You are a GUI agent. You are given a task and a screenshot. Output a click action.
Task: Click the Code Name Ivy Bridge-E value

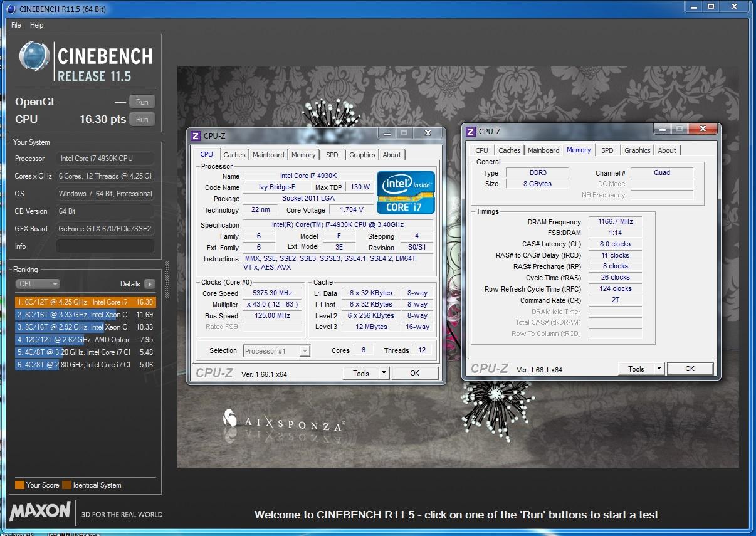point(277,187)
